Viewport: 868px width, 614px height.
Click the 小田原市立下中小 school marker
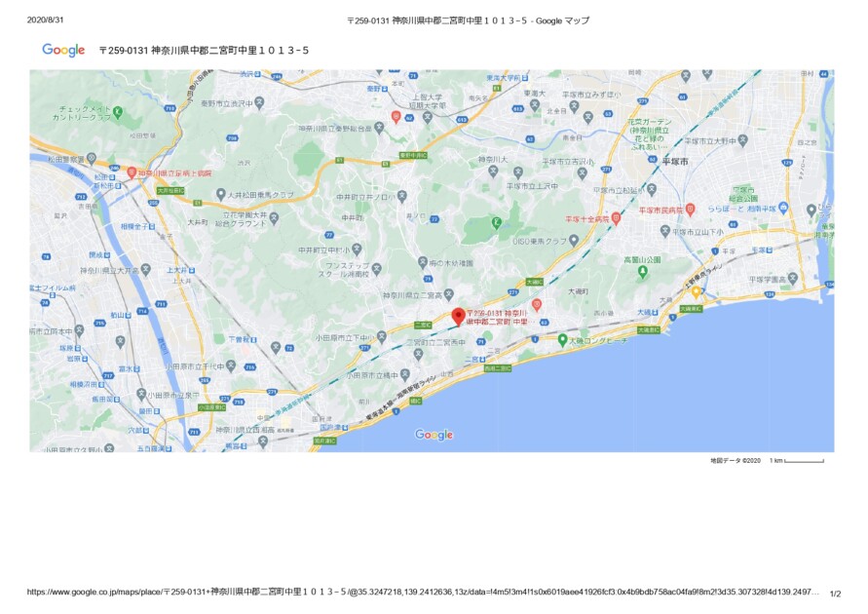tap(381, 336)
